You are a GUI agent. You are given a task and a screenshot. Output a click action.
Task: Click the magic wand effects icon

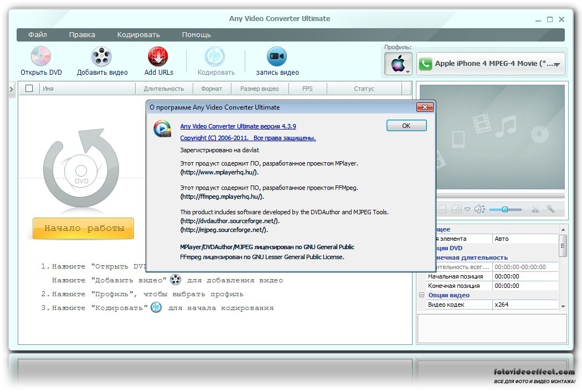coord(550,209)
